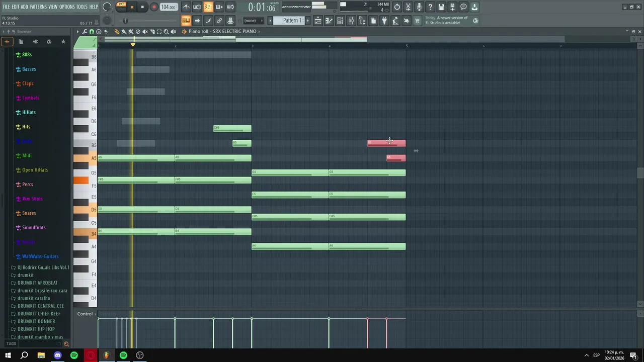
Task: Click the main volume knob
Action: (x=107, y=7)
